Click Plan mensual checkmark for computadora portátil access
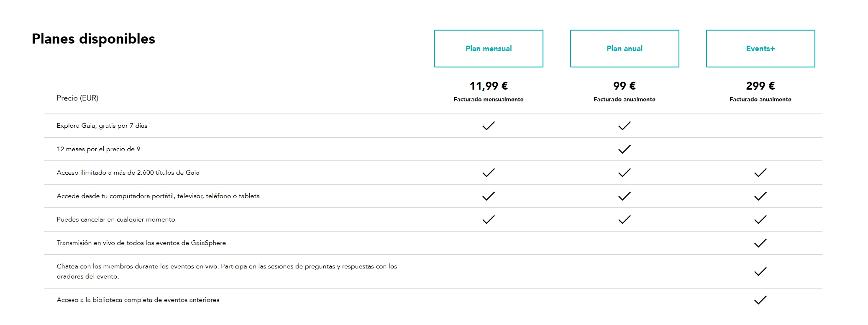The width and height of the screenshot is (868, 325). point(489,196)
